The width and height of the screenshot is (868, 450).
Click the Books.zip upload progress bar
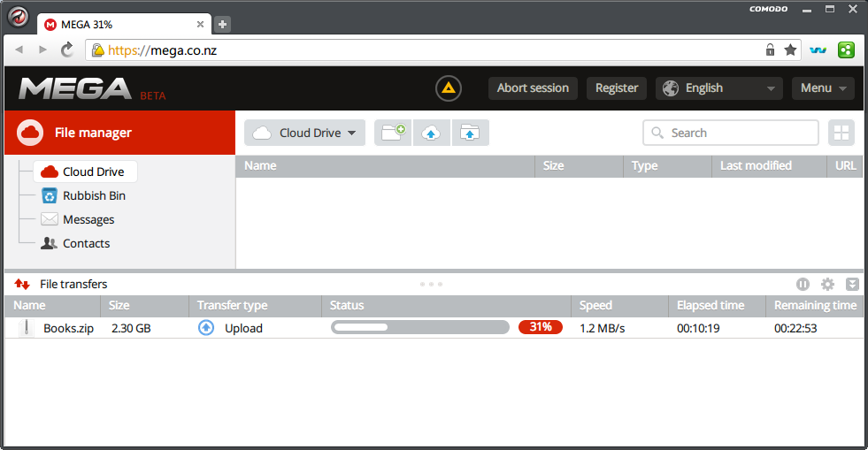point(420,327)
